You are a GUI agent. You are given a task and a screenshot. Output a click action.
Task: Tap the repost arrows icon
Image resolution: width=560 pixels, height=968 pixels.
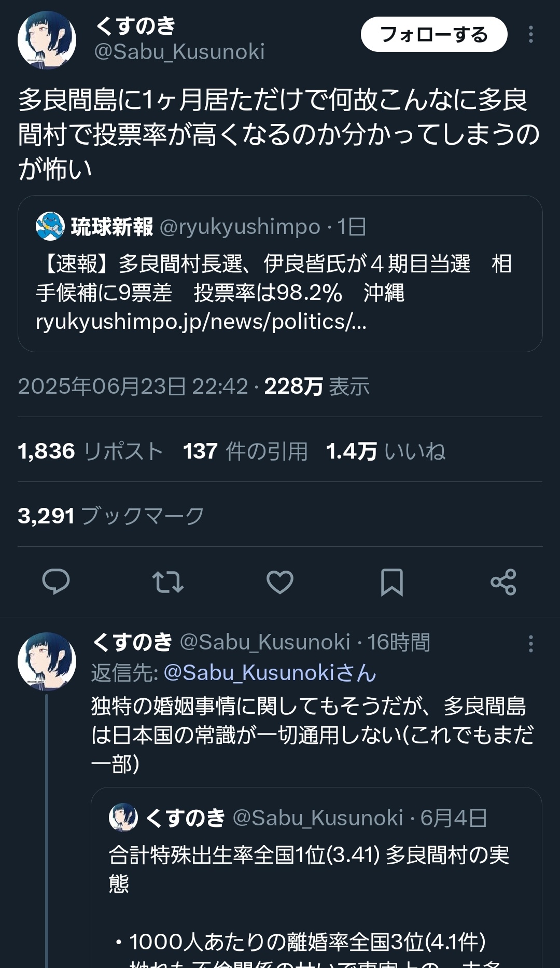pos(167,582)
